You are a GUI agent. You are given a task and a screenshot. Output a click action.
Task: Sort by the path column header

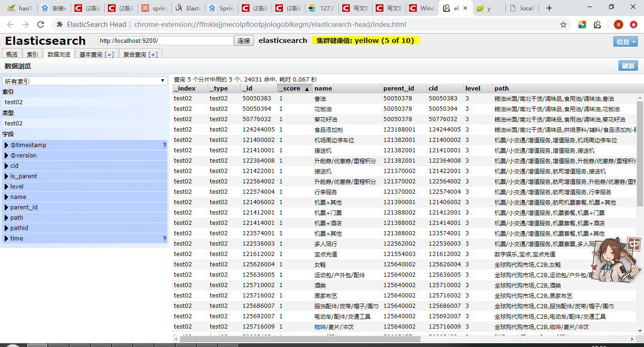[x=565, y=88]
